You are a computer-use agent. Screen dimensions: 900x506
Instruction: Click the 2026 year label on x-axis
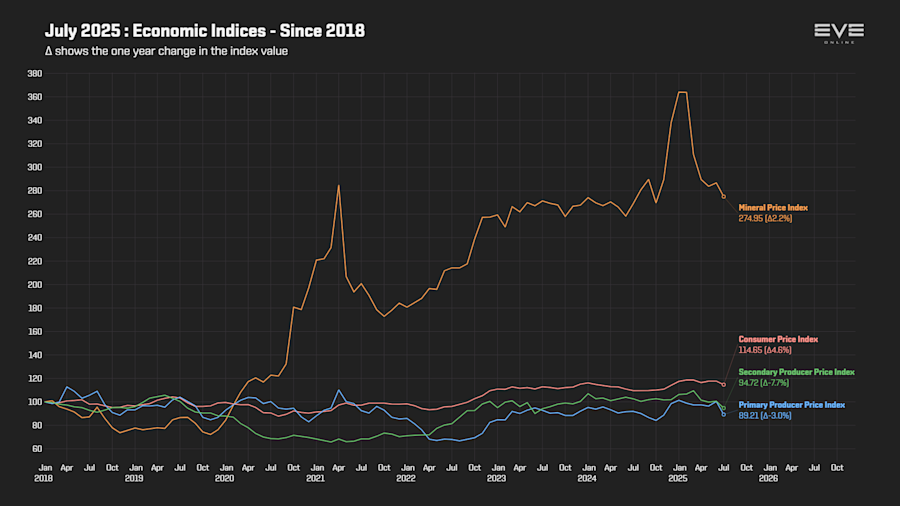[768, 478]
